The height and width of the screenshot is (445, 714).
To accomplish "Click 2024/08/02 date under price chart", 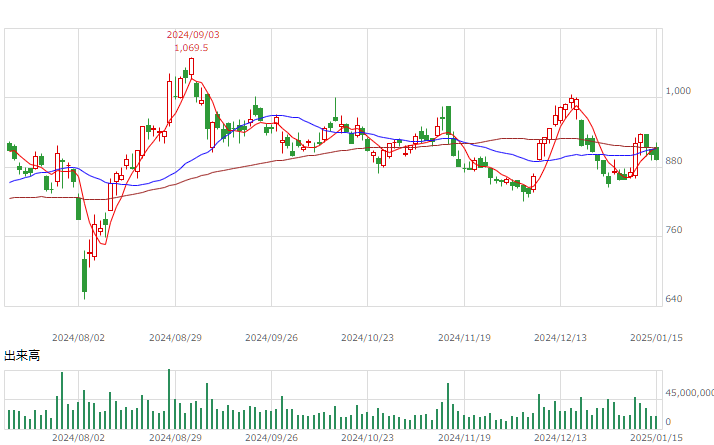I will (x=78, y=338).
